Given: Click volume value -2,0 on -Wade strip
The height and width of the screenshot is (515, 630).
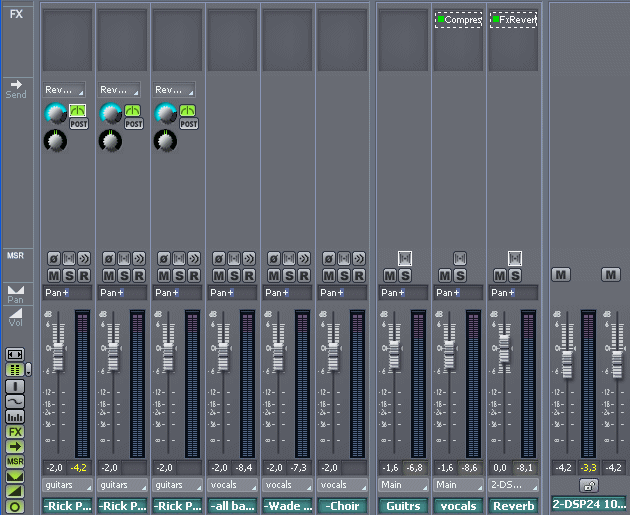Looking at the screenshot, I should pyautogui.click(x=274, y=468).
